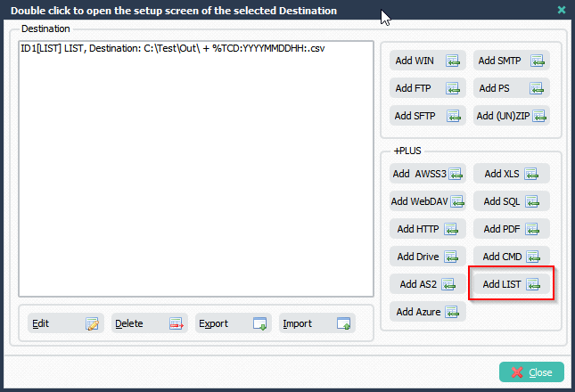Click the icon on Add HTTP button

tap(451, 229)
